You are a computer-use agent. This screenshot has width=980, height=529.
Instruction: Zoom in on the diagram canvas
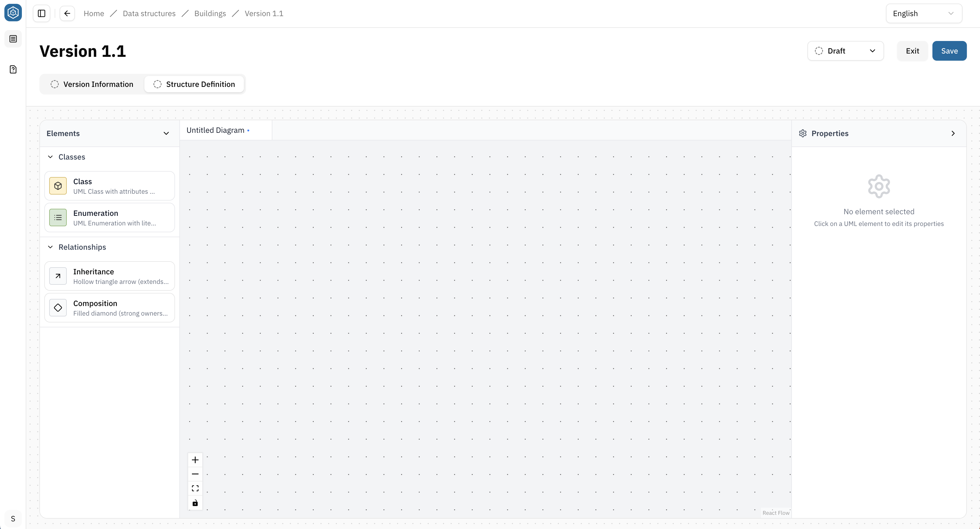[195, 460]
